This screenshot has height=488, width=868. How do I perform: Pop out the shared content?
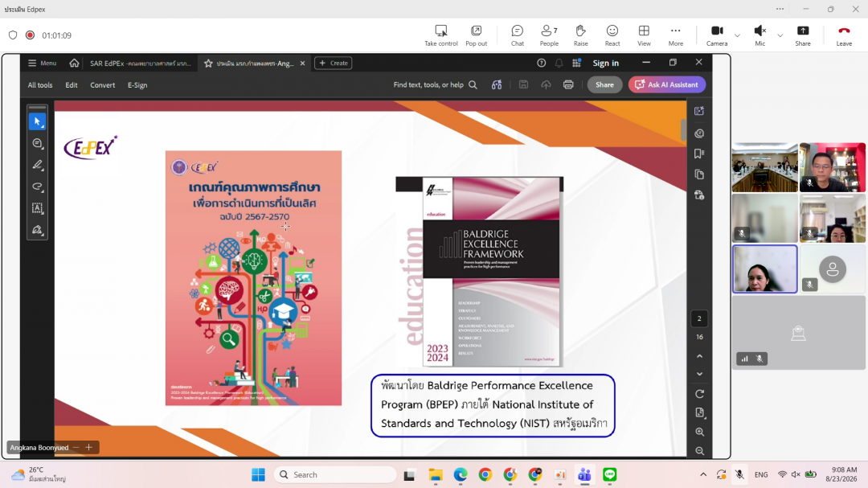pyautogui.click(x=476, y=35)
